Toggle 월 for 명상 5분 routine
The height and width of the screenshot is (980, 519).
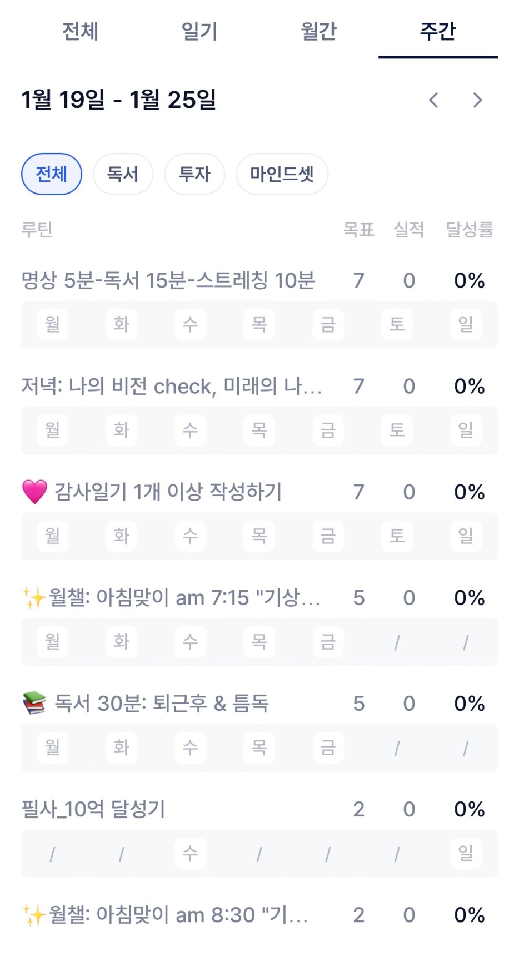click(53, 324)
